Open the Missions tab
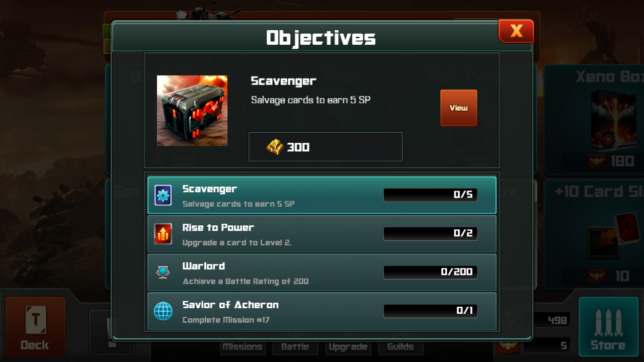Image resolution: width=644 pixels, height=362 pixels. coord(243,347)
